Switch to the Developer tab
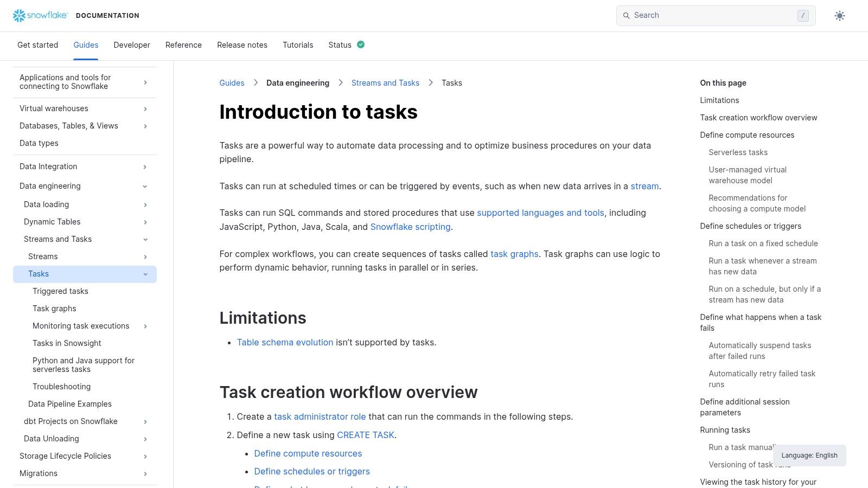The width and height of the screenshot is (868, 488). (x=131, y=44)
